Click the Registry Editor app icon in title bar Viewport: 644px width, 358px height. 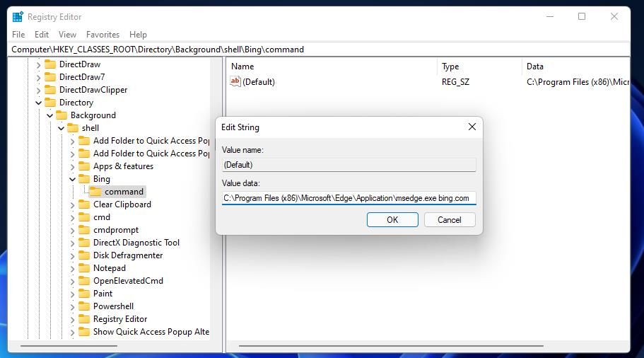pos(18,17)
